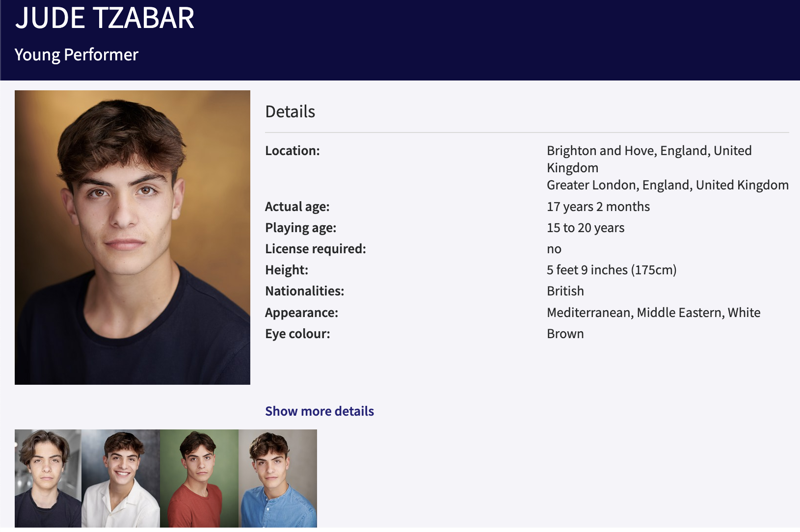Select blue denim shirt thumbnail
Screen dimensions: 800x532
[278, 479]
